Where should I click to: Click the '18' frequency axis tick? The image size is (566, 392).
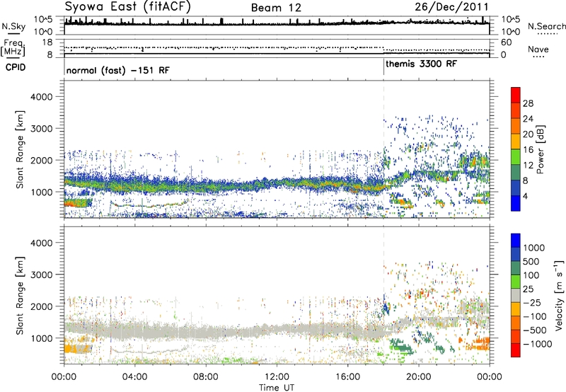coord(47,42)
